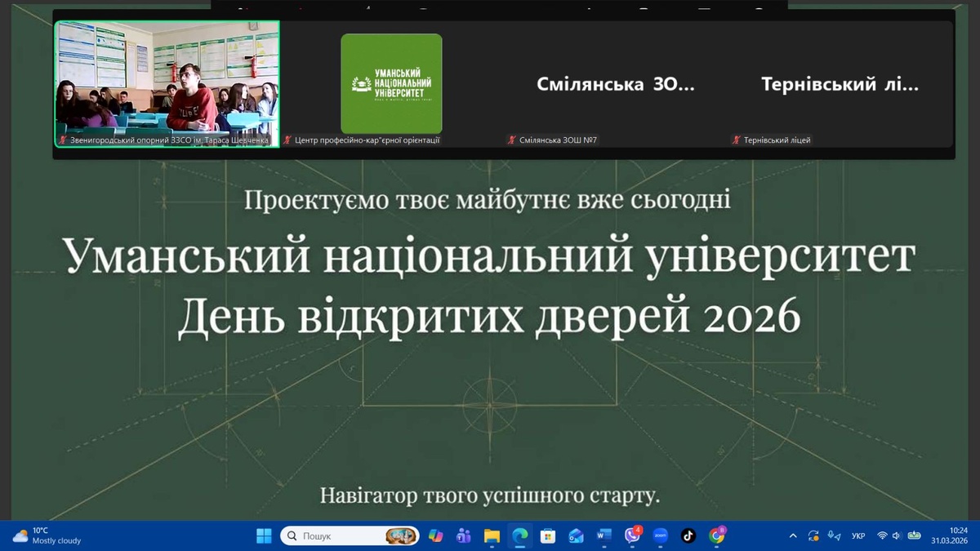980x551 pixels.
Task: Switch to Google Chrome in taskbar
Action: click(x=717, y=535)
